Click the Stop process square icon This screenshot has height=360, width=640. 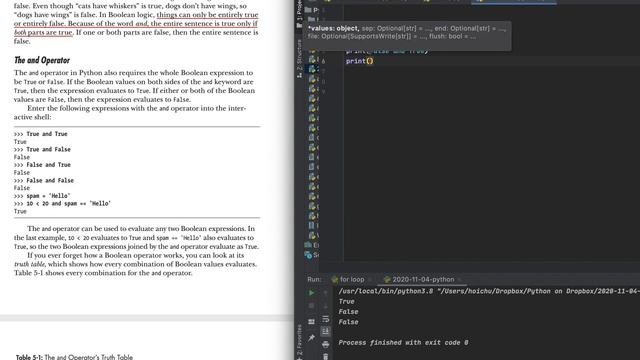[311, 306]
